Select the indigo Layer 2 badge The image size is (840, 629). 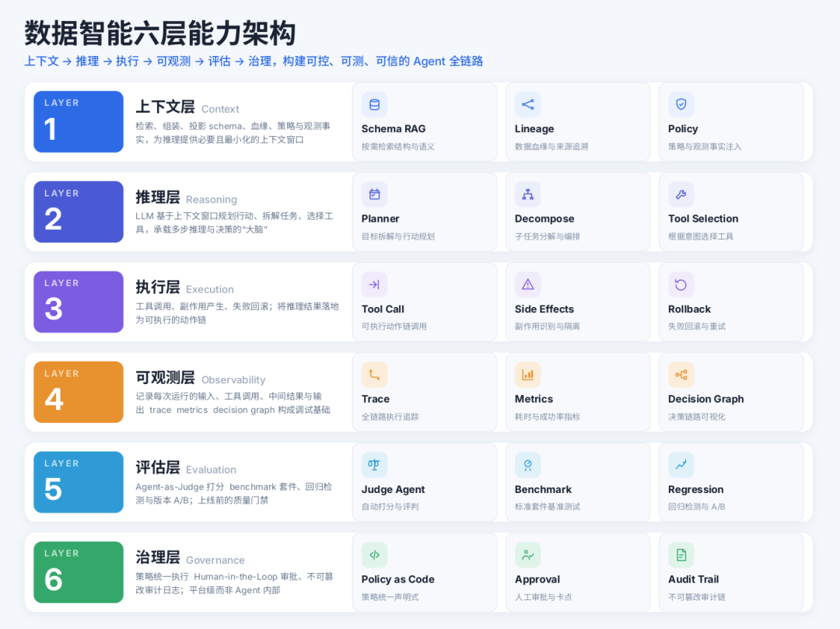(79, 211)
